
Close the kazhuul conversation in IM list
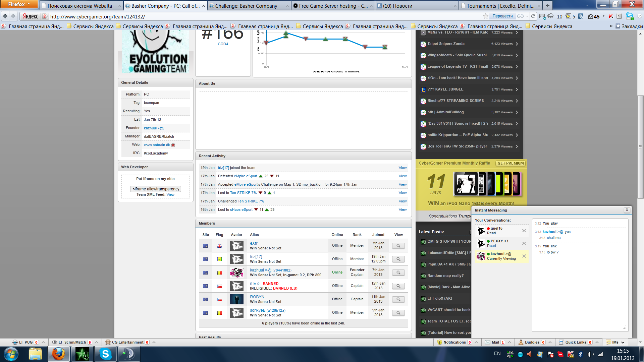pos(524,256)
